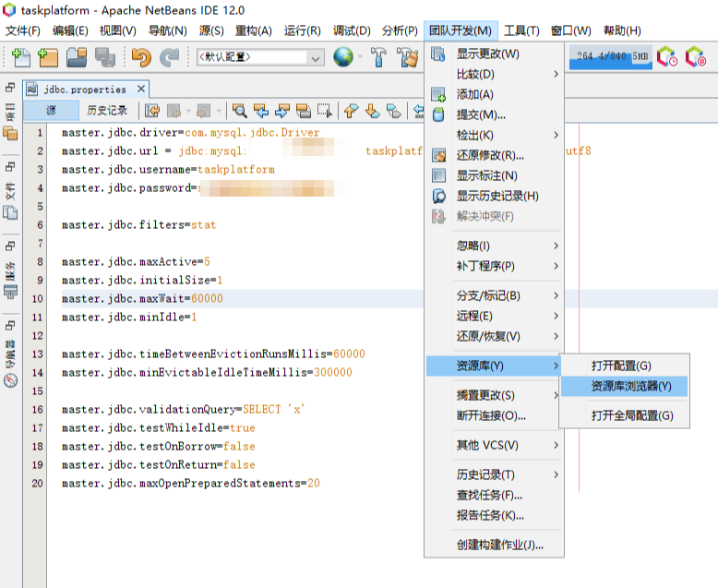Click the restore icon above the Projects sidebar label
Image resolution: width=718 pixels, height=588 pixels.
[x=10, y=87]
